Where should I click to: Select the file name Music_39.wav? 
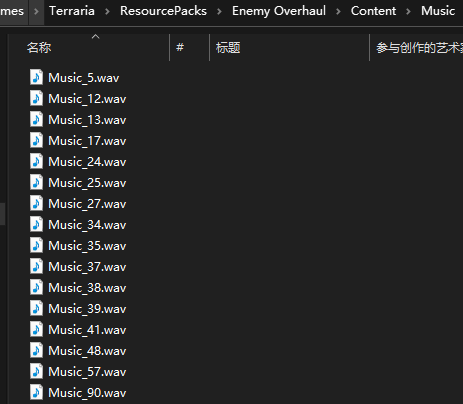[87, 309]
